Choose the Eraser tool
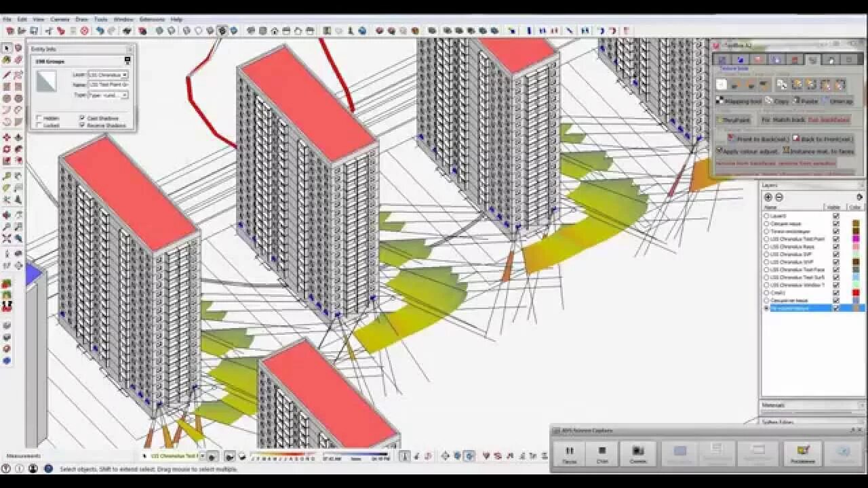Viewport: 868px width, 488px height. click(18, 60)
